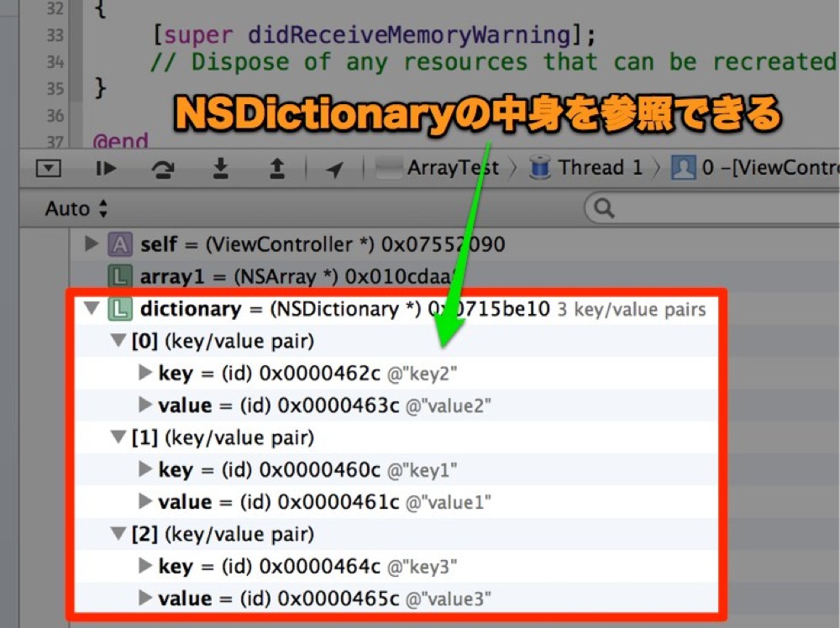Expand the key row showing @"key3"

click(145, 565)
